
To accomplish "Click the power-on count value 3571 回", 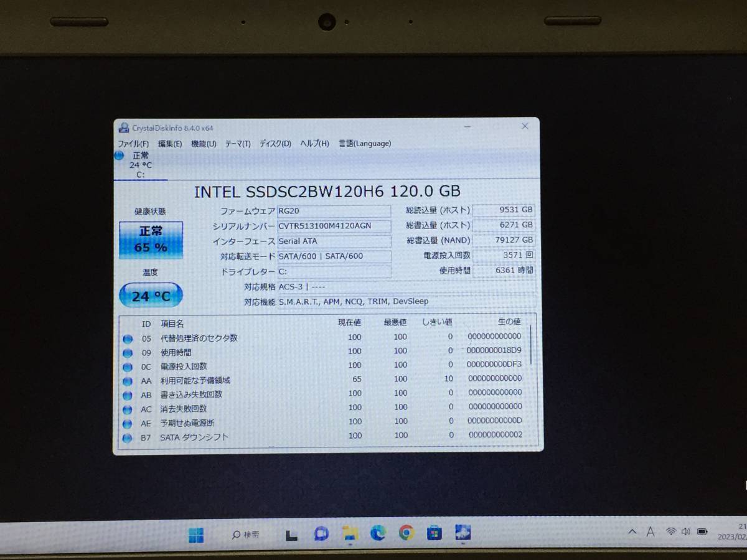I will coord(504,255).
